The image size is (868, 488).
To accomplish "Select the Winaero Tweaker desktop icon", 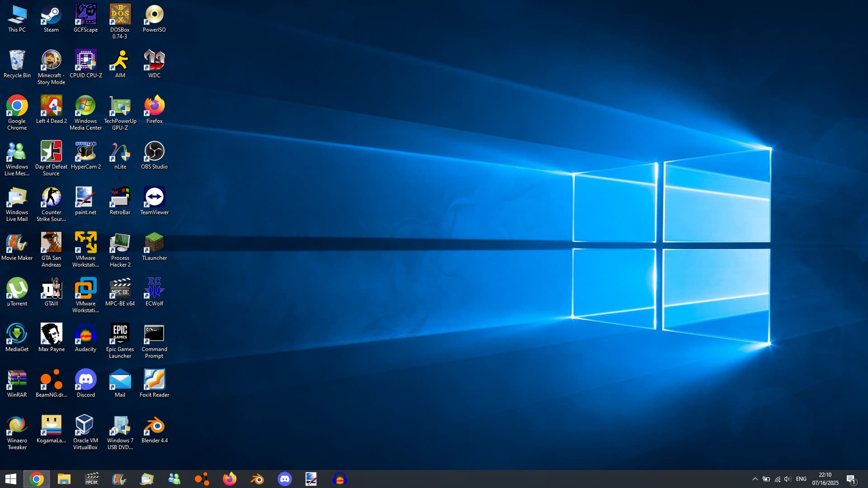I will pos(17,426).
